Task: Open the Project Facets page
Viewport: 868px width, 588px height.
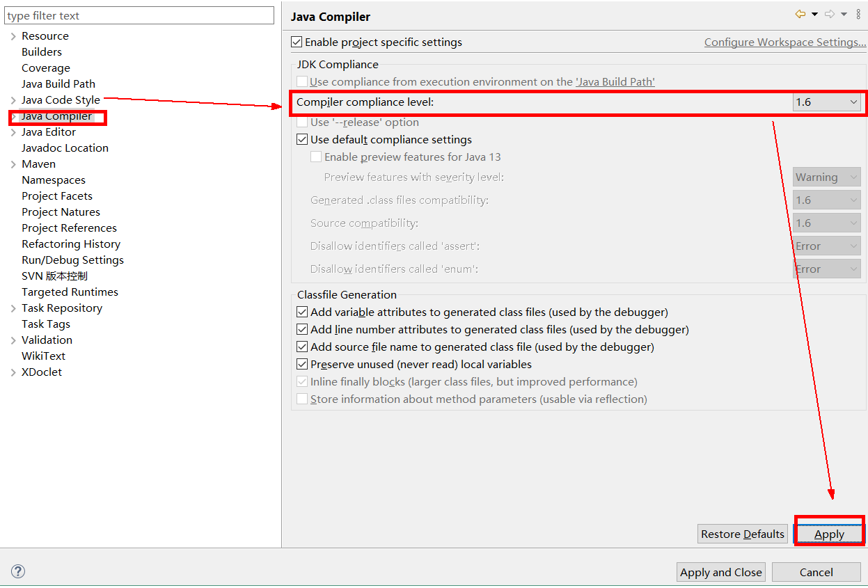Action: point(57,196)
